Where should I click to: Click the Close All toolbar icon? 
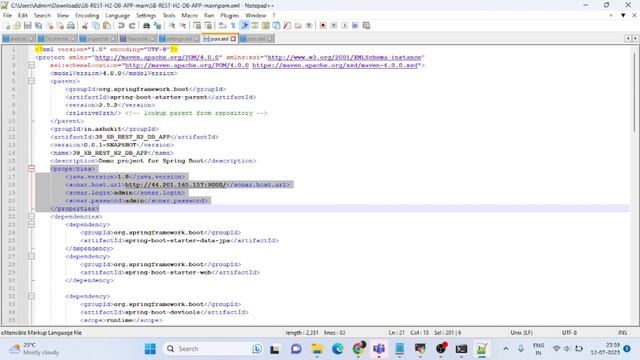point(60,26)
